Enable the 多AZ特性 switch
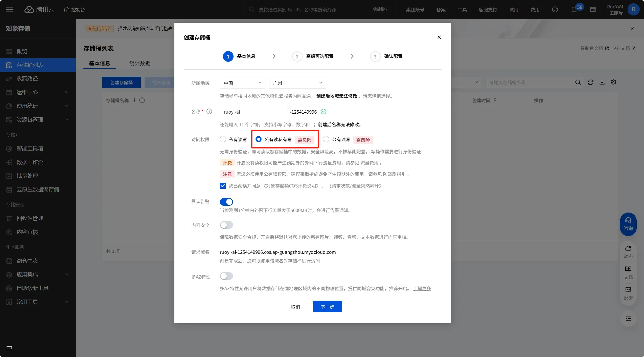The height and width of the screenshot is (357, 644). pos(226,276)
